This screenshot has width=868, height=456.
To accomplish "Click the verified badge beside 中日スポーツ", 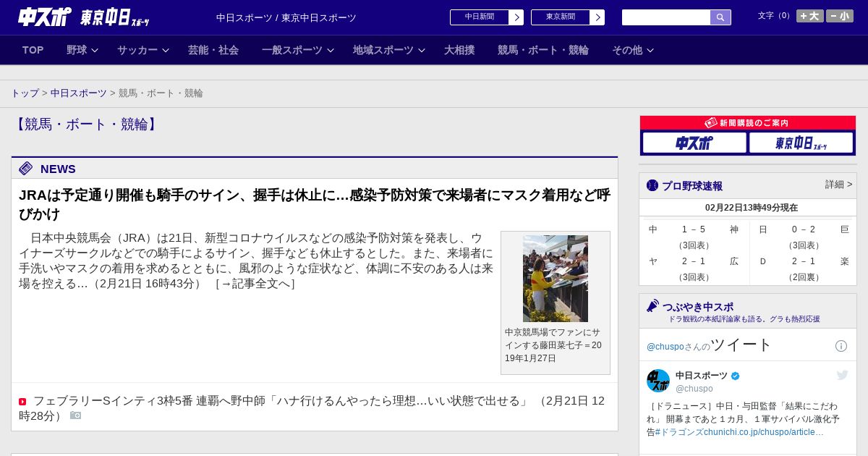I will [x=736, y=376].
